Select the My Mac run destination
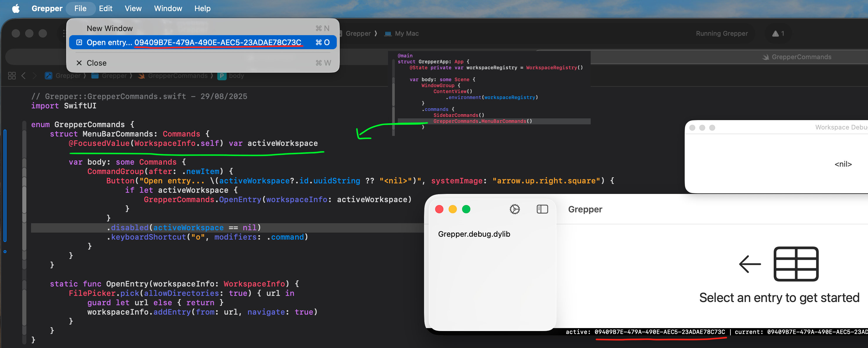The height and width of the screenshot is (348, 868). tap(402, 33)
